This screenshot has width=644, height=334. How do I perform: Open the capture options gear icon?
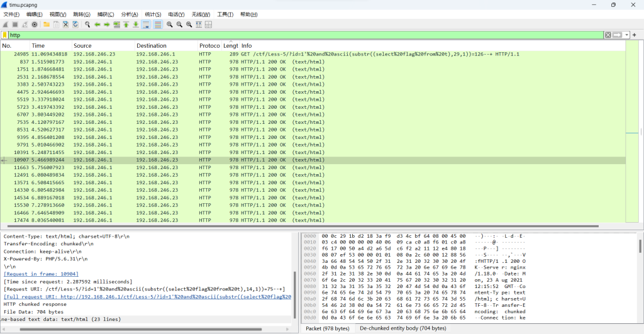pyautogui.click(x=35, y=25)
